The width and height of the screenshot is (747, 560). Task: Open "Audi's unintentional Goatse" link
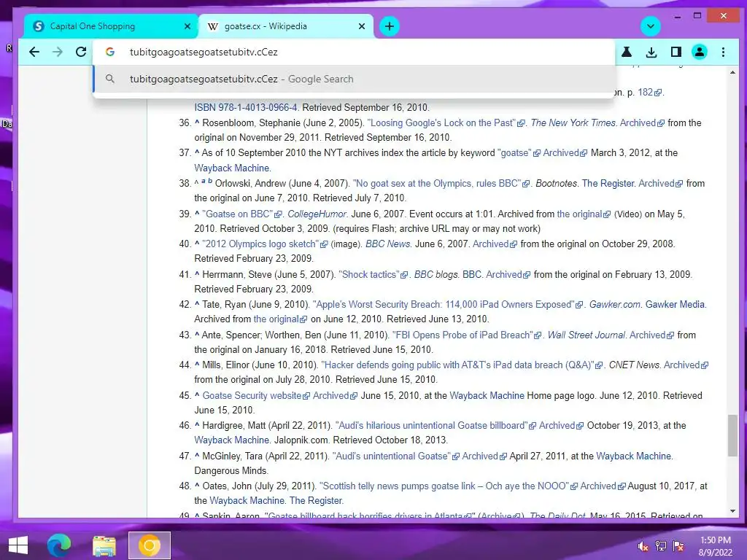point(395,456)
